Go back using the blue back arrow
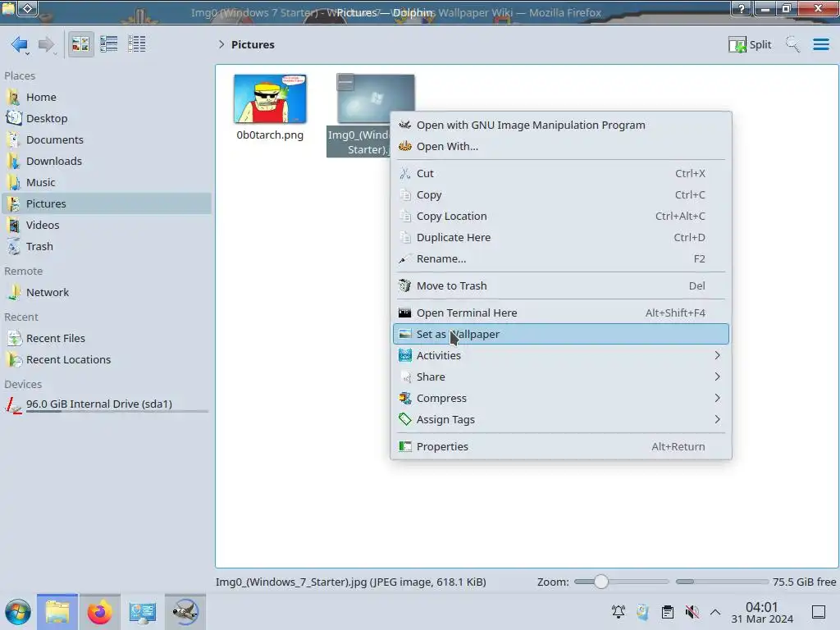 tap(20, 44)
